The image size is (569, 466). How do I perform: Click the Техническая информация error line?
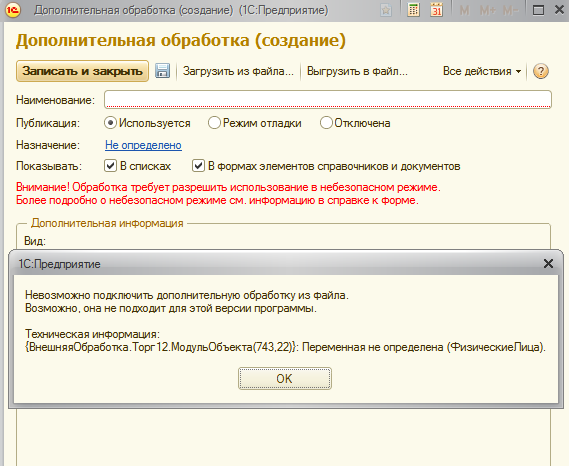285,347
